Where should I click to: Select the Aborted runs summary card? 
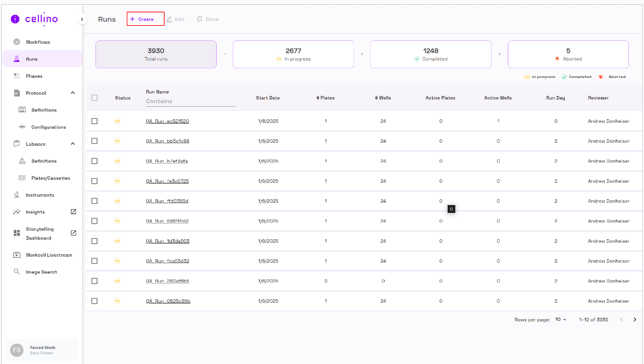[x=568, y=55]
